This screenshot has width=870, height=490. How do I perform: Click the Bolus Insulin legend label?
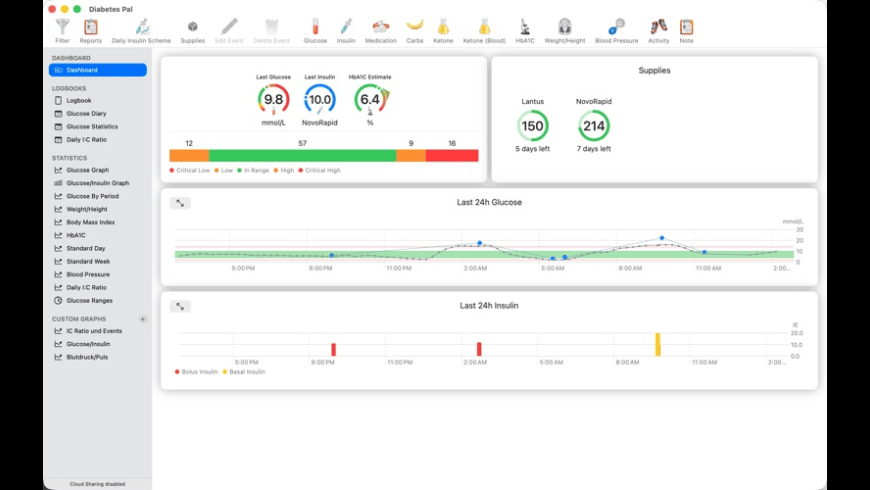click(200, 372)
